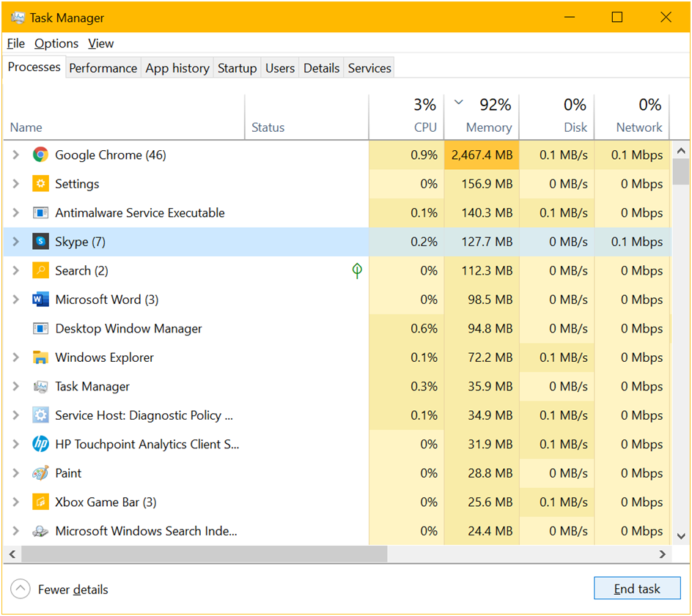This screenshot has height=616, width=692.
Task: Expand the Service Host Diagnostic Policy group
Action: tap(16, 415)
